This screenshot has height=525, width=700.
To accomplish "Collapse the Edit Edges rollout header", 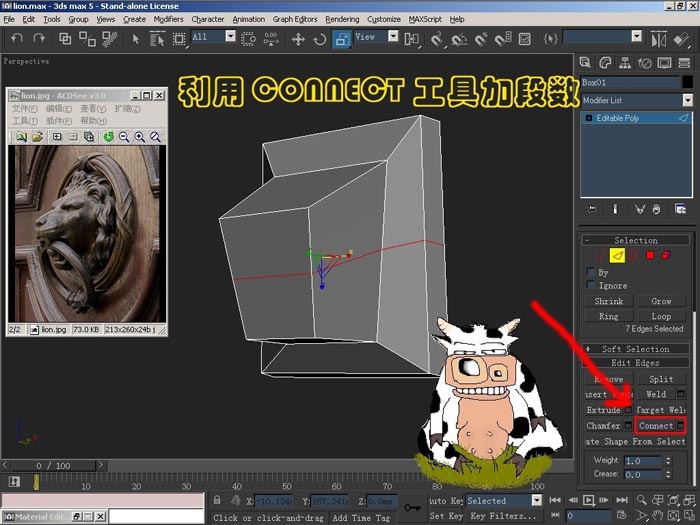I will click(635, 362).
